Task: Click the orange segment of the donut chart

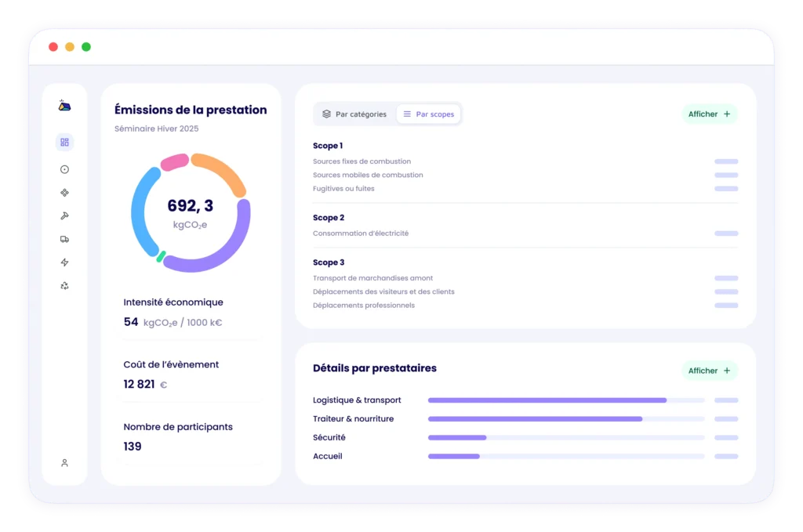Action: [224, 168]
